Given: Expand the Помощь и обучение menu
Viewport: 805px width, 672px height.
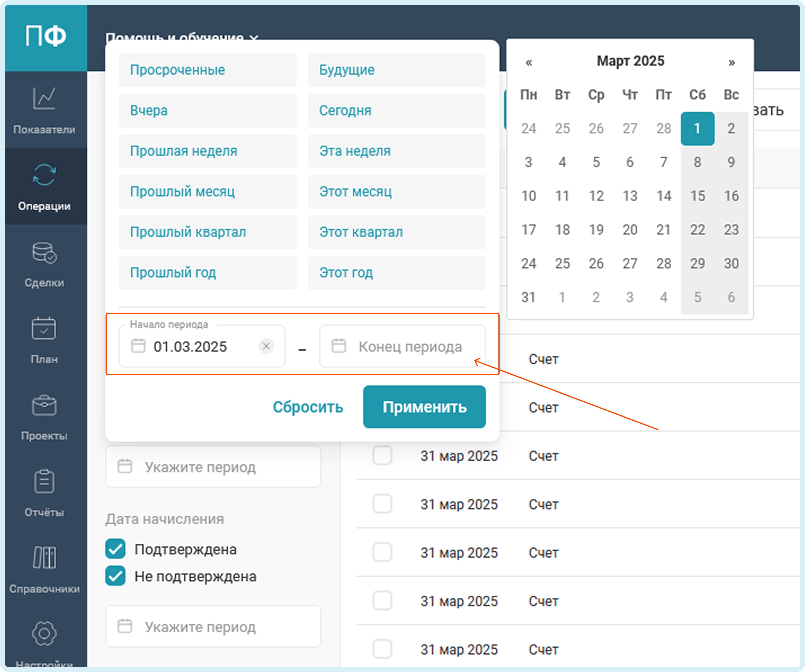Looking at the screenshot, I should [182, 38].
